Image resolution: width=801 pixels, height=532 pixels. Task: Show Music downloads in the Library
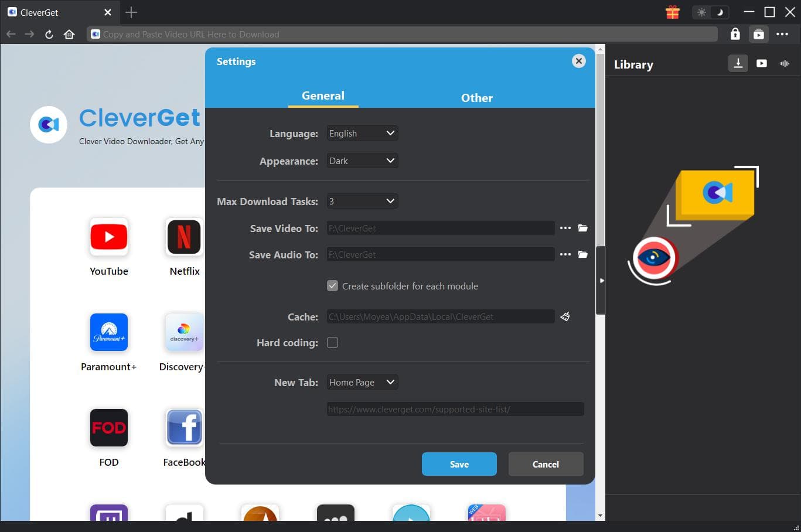[x=784, y=63]
